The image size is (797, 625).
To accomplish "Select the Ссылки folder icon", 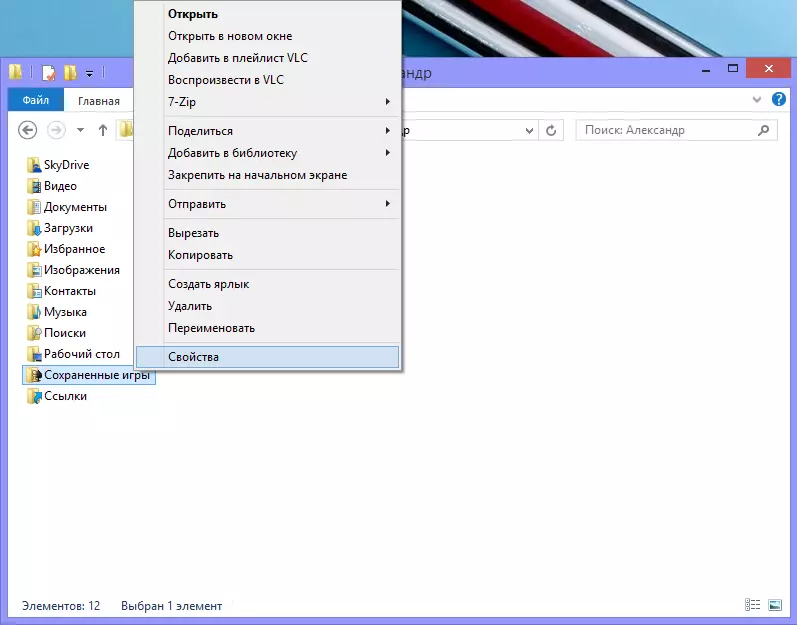I will point(34,396).
